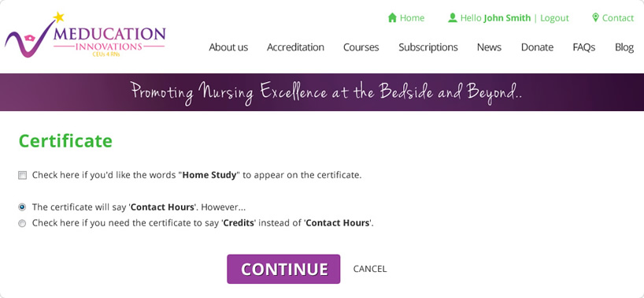Visit the Donate page
644x298 pixels.
[x=537, y=47]
